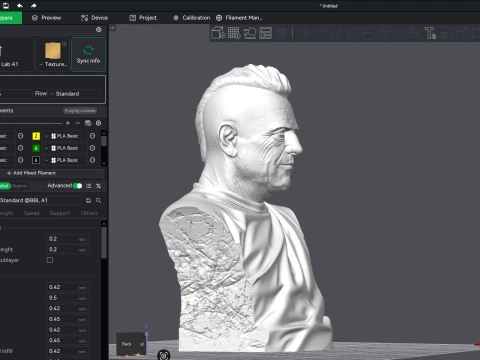
Task: Edit filament 6 preset icon right of PLA Basic
Action: tap(92, 160)
